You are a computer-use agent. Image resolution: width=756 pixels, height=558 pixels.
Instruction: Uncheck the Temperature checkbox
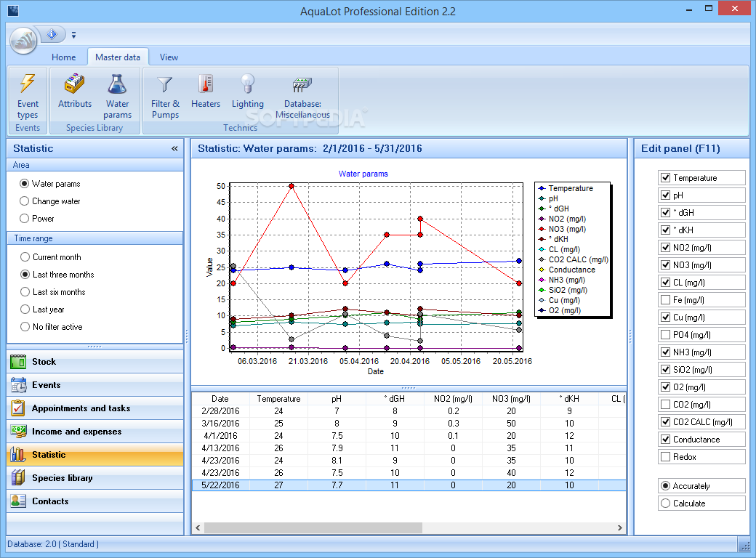pyautogui.click(x=665, y=178)
